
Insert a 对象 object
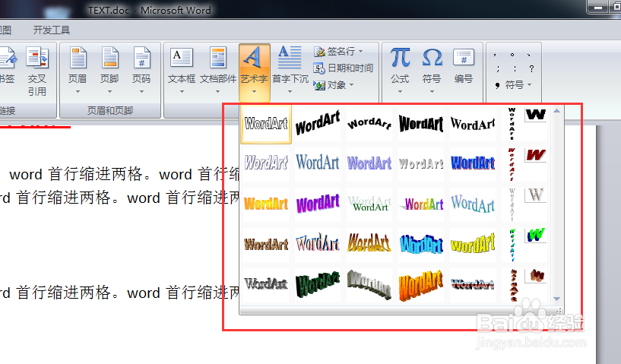[x=334, y=85]
